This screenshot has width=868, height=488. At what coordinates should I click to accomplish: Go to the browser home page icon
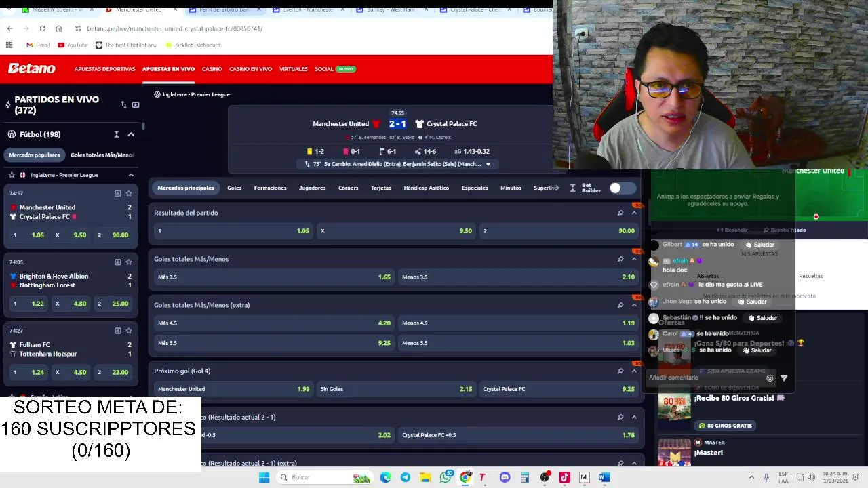coord(58,28)
